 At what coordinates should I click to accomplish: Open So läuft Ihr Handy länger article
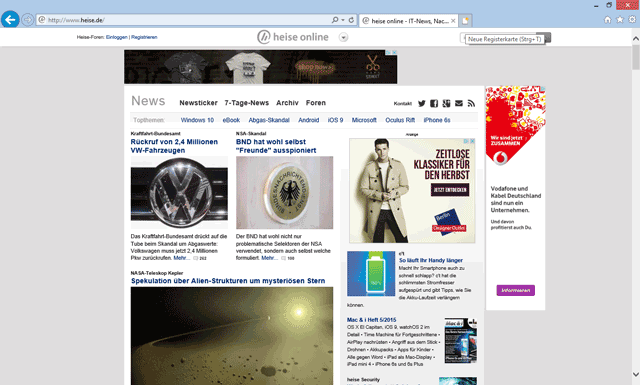[x=431, y=260]
